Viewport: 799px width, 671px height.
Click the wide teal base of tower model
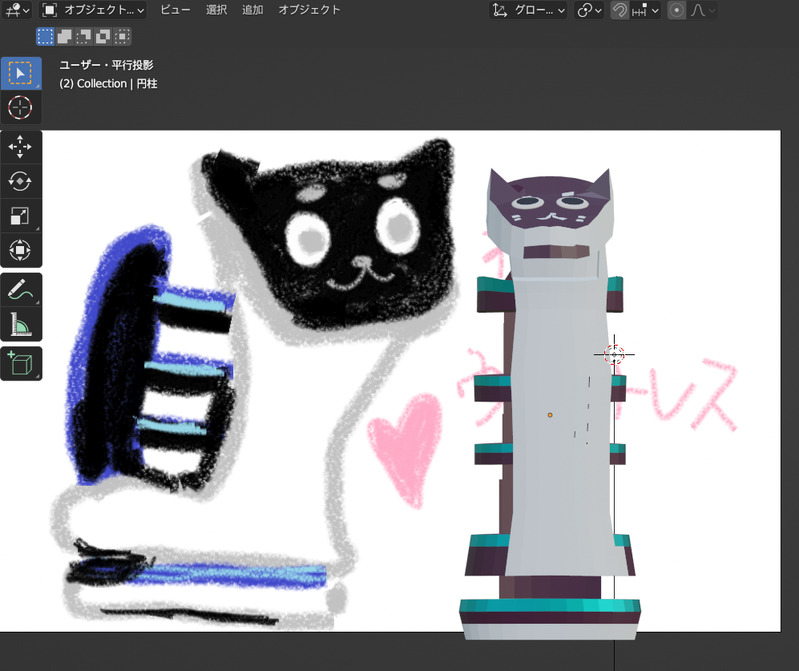[550, 606]
